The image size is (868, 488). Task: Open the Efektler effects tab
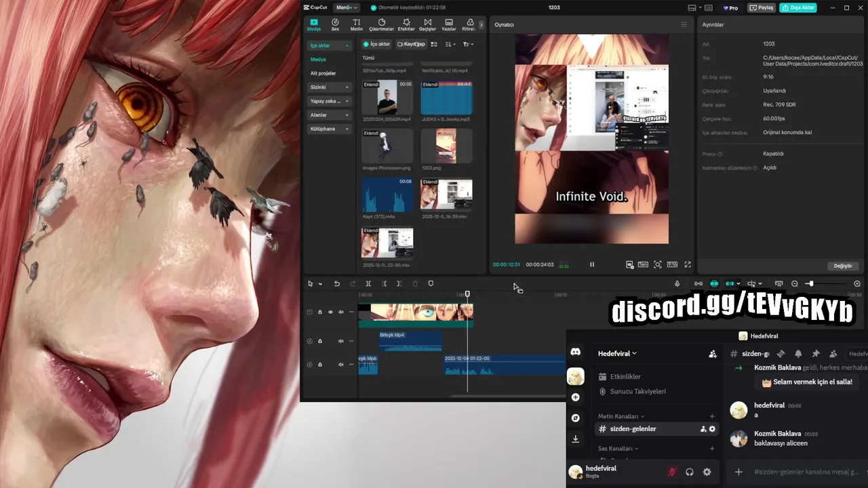click(x=406, y=25)
